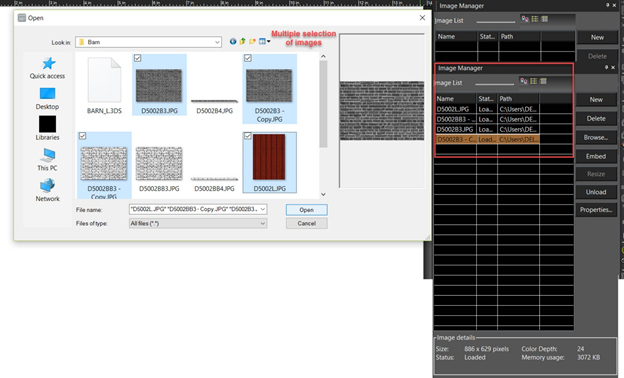Screen dimensions: 624x378
Task: Uncheck the D5002BB3 - Copy.JPG checkbox
Action: (82, 136)
